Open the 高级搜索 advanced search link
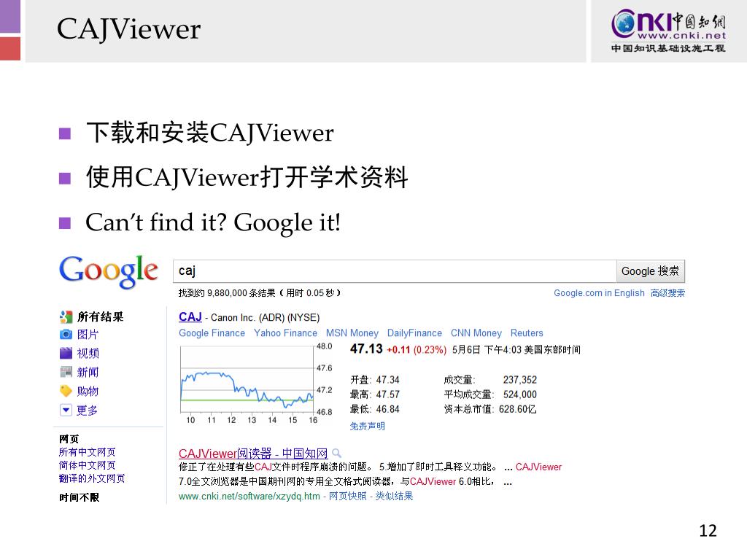Viewport: 747px width, 560px height. 667,293
